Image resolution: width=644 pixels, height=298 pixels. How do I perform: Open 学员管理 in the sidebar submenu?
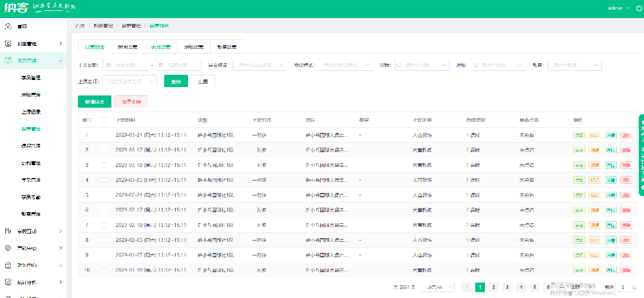[31, 77]
